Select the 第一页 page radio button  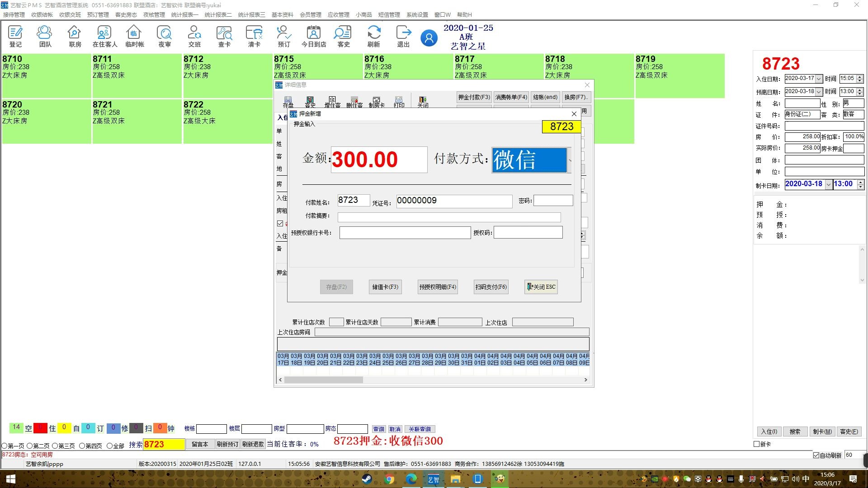pyautogui.click(x=5, y=446)
